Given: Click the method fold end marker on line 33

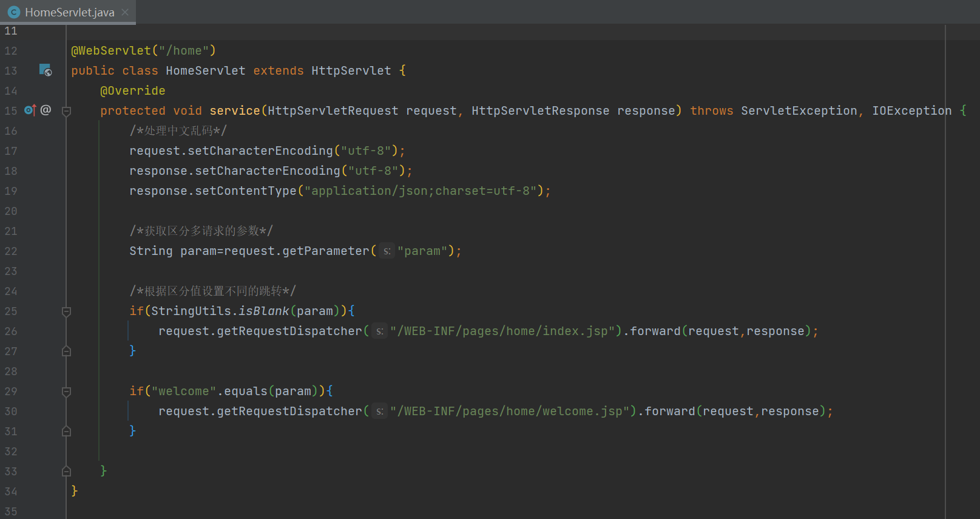Looking at the screenshot, I should (x=67, y=471).
